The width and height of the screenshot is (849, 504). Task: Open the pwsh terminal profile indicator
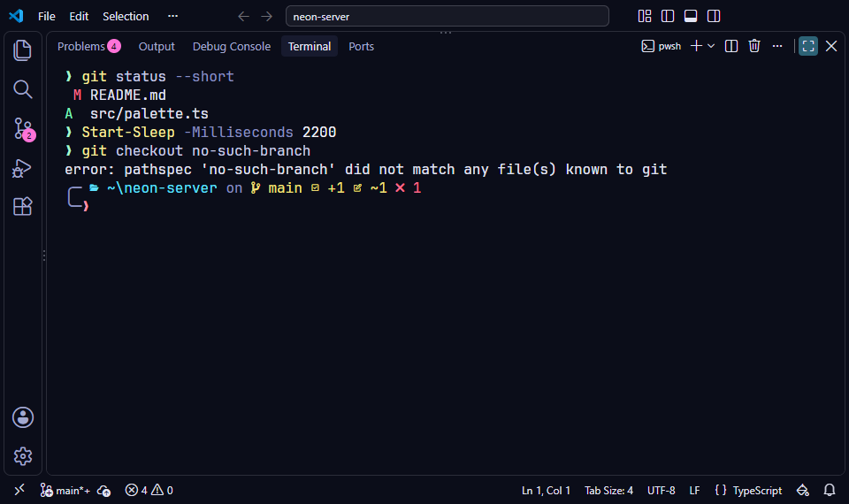[x=662, y=47]
